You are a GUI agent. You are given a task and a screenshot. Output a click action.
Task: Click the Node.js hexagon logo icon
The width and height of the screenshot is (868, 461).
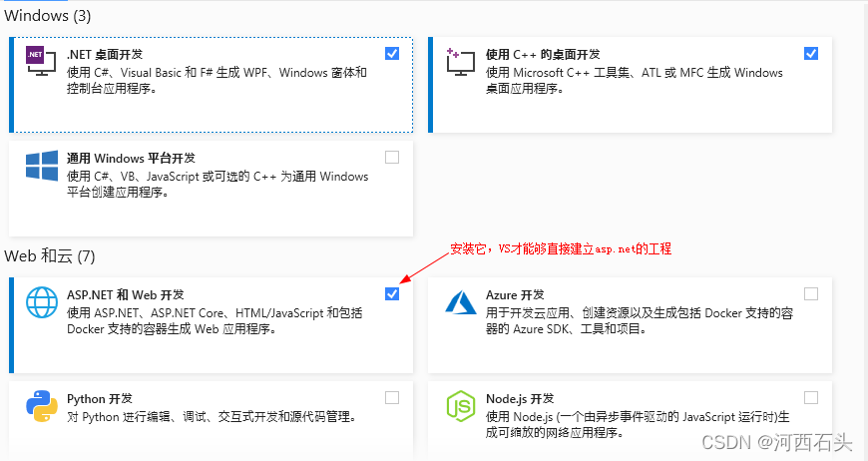pyautogui.click(x=461, y=406)
